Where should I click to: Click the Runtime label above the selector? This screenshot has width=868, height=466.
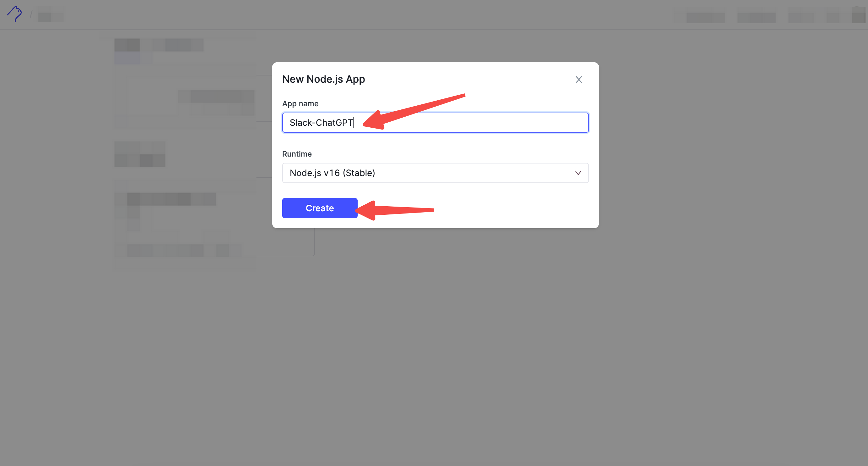click(297, 154)
